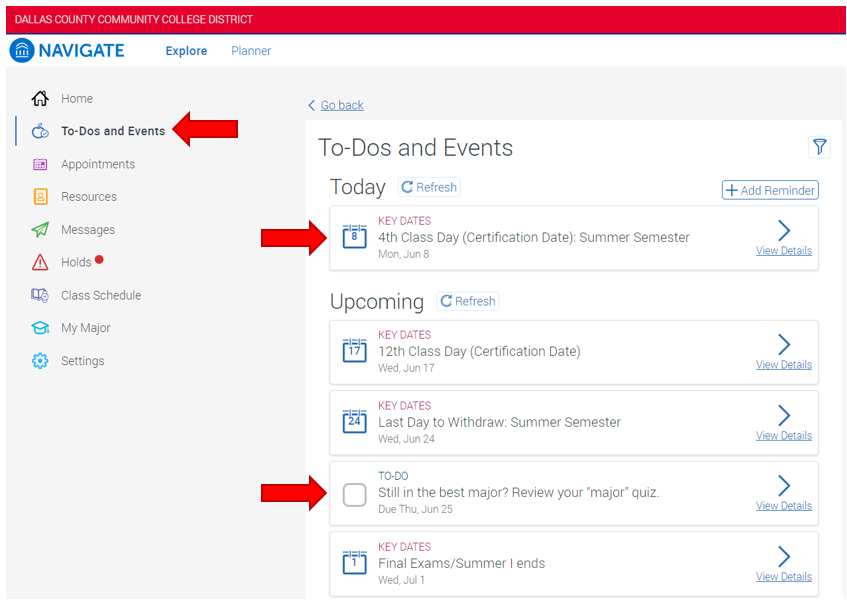Expand the 4th Class Day event chevron
This screenshot has width=847, height=604.
pyautogui.click(x=783, y=230)
